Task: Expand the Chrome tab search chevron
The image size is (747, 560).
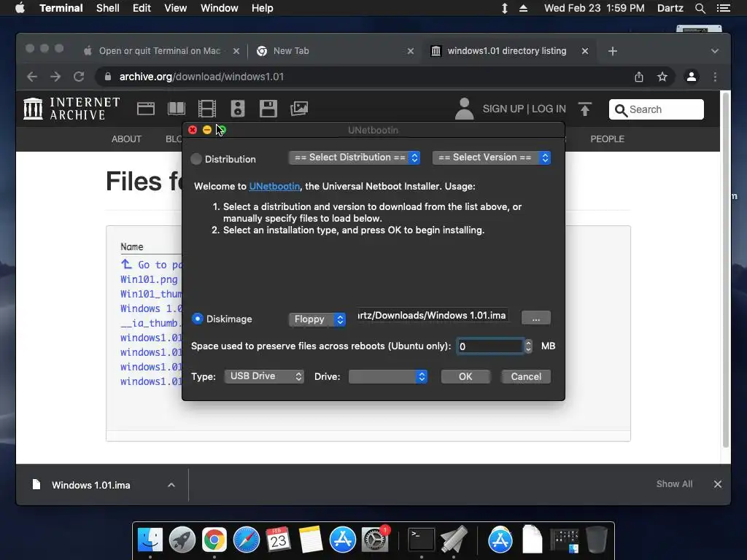Action: click(x=715, y=51)
